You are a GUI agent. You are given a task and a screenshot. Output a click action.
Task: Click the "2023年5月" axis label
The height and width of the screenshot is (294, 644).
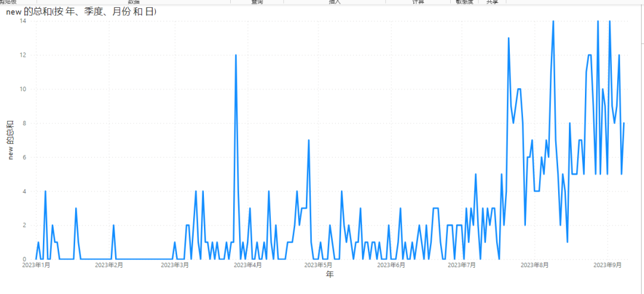pos(318,265)
